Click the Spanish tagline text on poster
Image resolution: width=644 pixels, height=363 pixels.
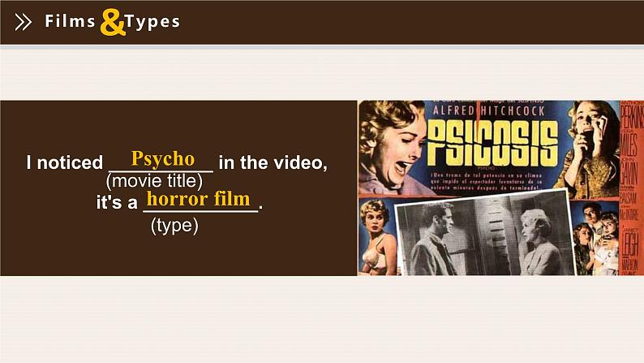487,181
